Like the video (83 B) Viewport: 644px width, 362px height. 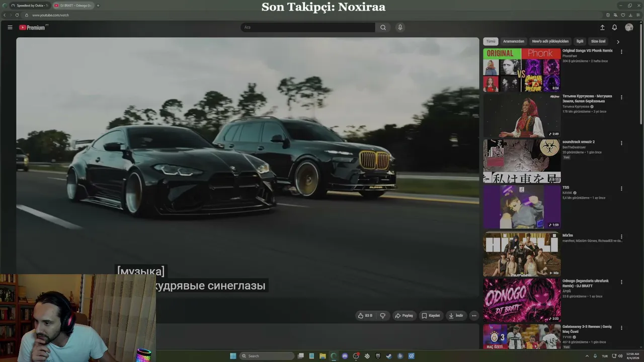365,316
